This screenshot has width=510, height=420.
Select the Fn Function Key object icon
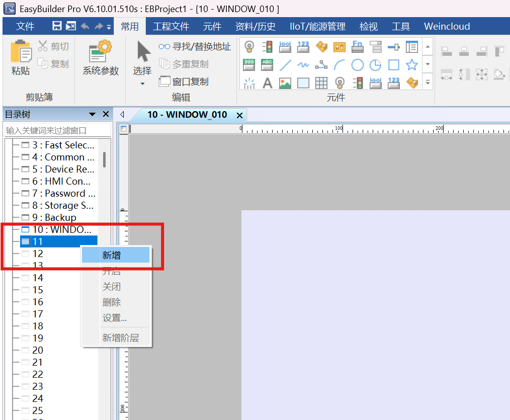click(357, 47)
